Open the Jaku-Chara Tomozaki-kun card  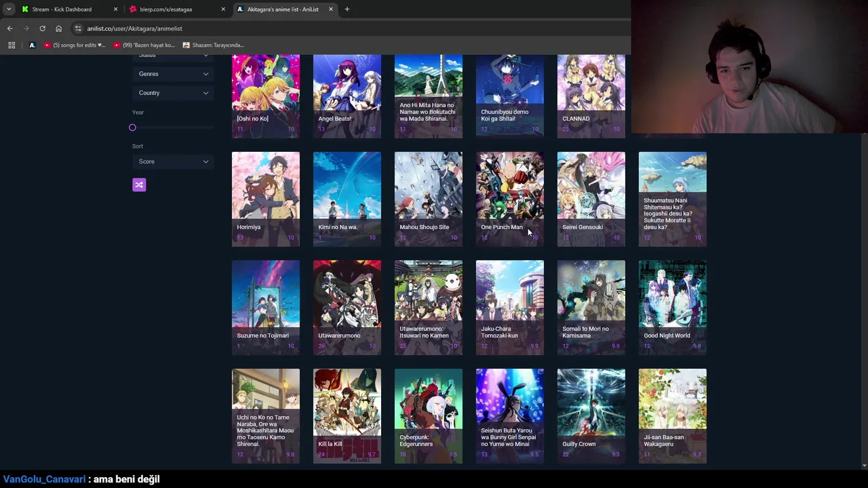coord(510,308)
